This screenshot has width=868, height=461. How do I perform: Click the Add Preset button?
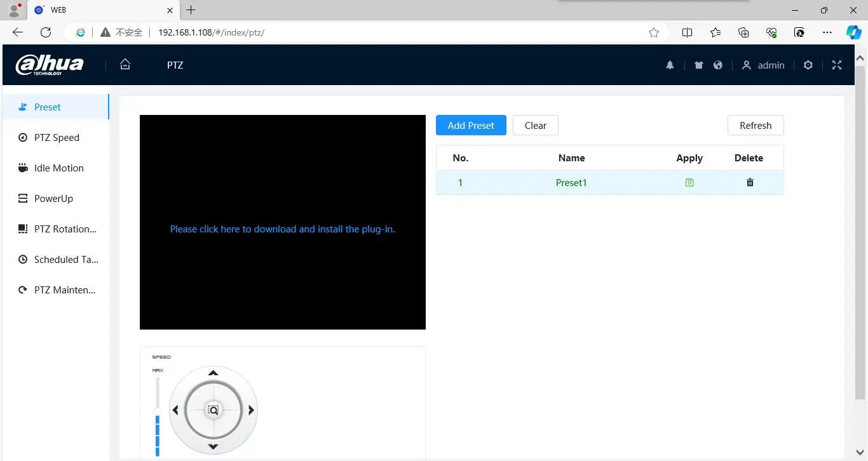click(471, 125)
